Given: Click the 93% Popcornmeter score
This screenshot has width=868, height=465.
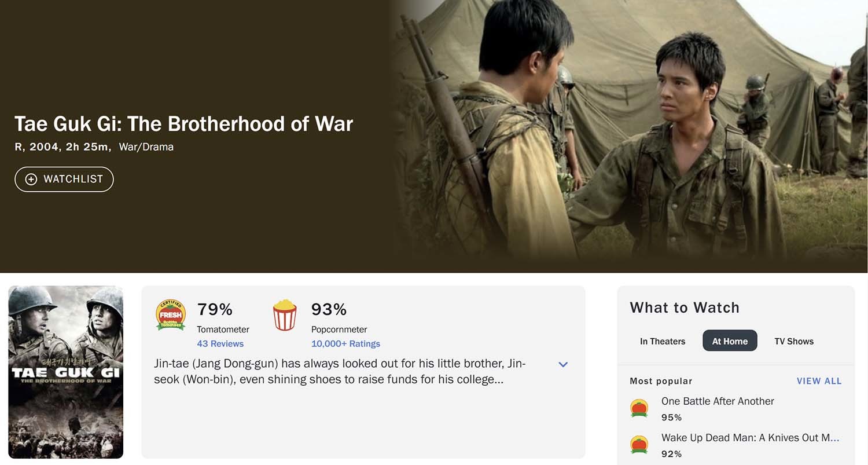Looking at the screenshot, I should click(x=329, y=310).
